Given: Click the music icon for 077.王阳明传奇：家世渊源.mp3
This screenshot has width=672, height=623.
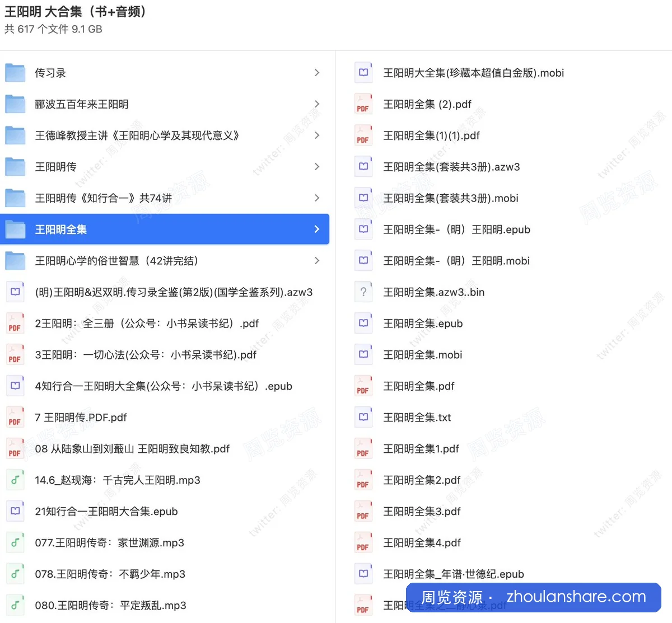Looking at the screenshot, I should (x=15, y=543).
